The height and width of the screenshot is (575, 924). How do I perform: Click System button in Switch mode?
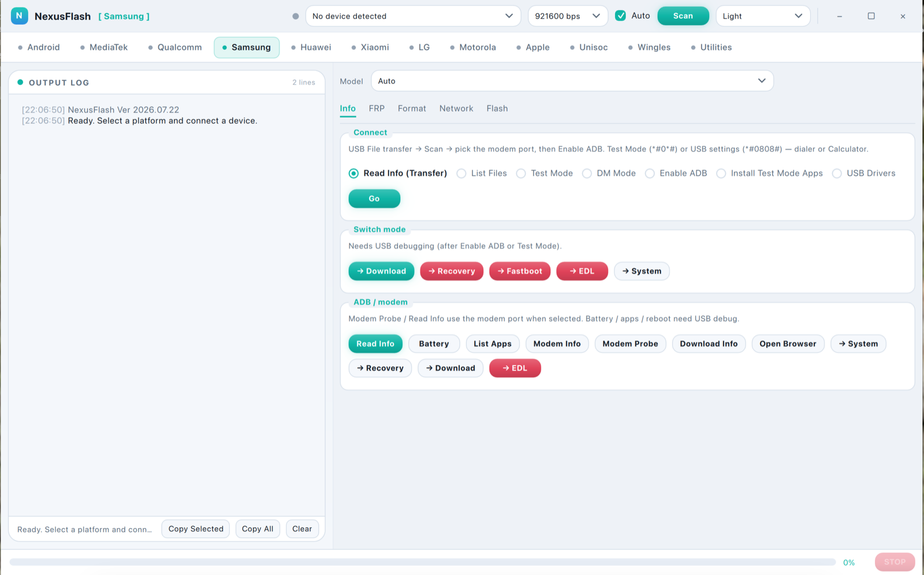(x=642, y=271)
